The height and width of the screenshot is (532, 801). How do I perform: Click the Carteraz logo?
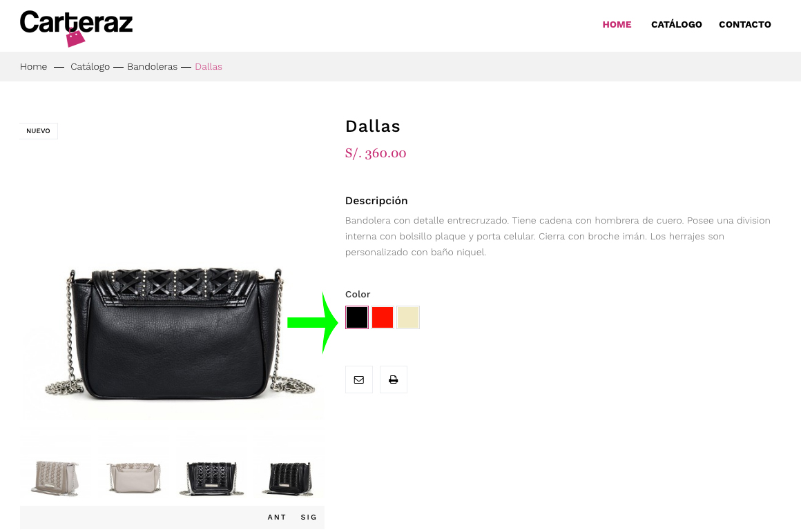pos(76,28)
